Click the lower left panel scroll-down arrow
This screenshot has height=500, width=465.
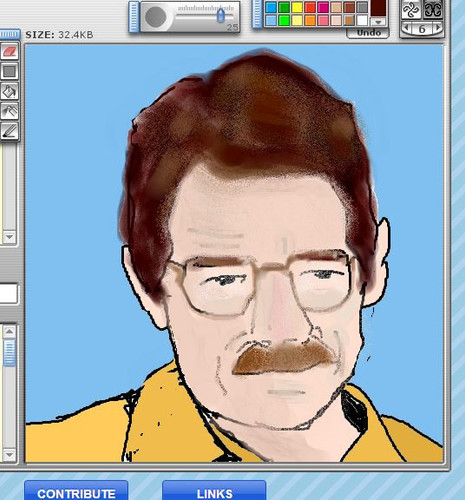click(x=9, y=455)
